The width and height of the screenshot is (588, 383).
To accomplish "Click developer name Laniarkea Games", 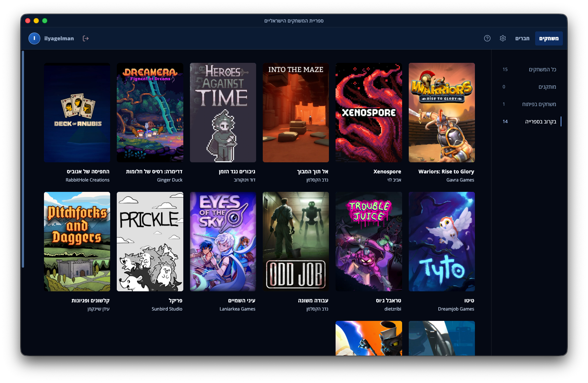I will pyautogui.click(x=237, y=309).
